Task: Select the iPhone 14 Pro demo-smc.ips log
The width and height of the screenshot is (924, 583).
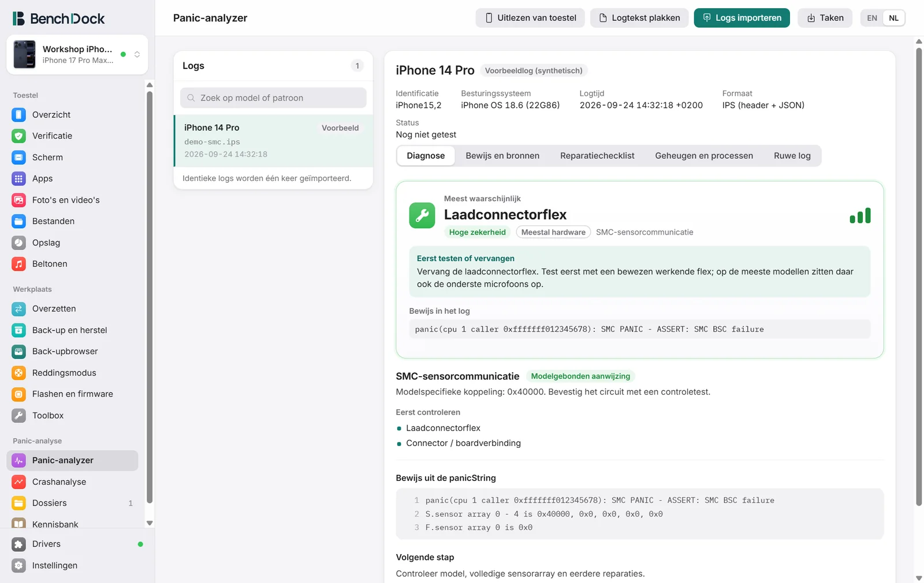Action: pyautogui.click(x=274, y=141)
